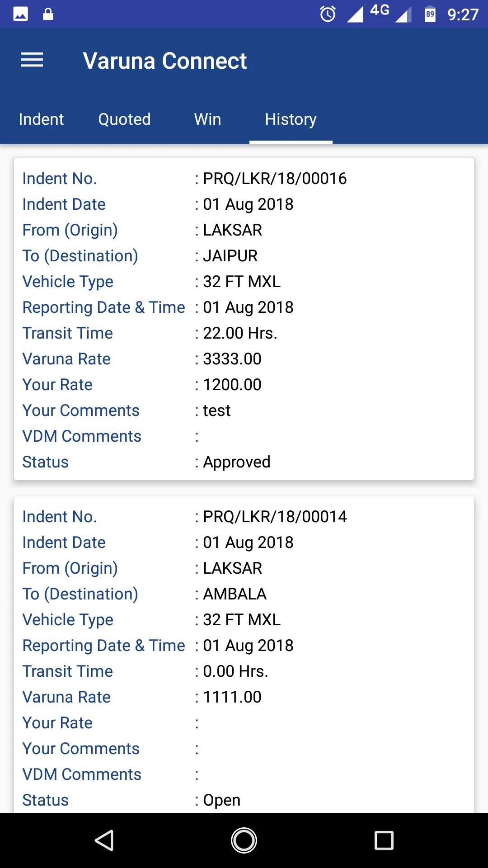Tap origin LAKSAR in JAIPUR card
The width and height of the screenshot is (488, 868).
(232, 230)
